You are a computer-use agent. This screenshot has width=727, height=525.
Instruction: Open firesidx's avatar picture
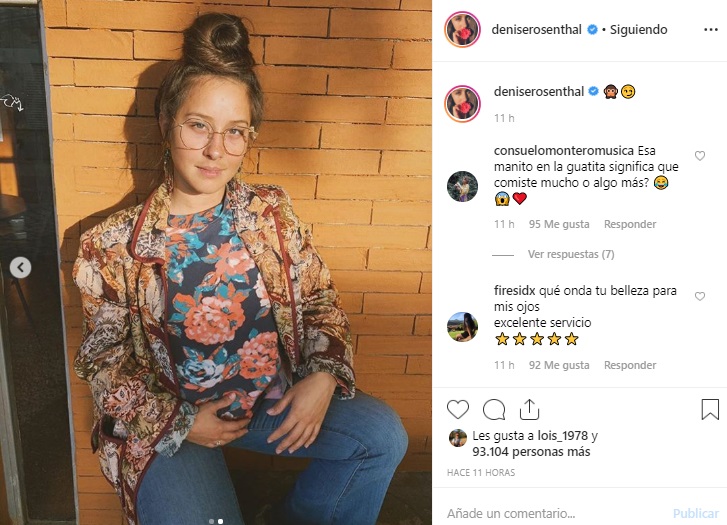(x=462, y=327)
